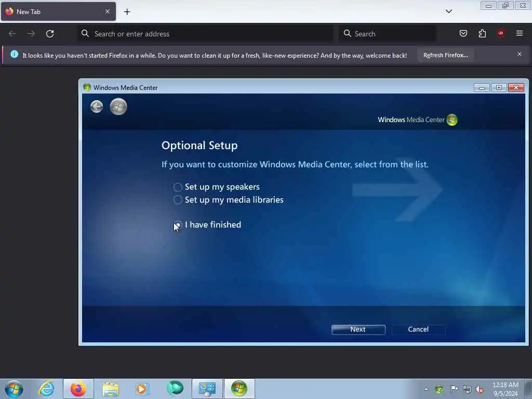Show hidden system tray icons
This screenshot has height=399, width=532.
[x=426, y=389]
